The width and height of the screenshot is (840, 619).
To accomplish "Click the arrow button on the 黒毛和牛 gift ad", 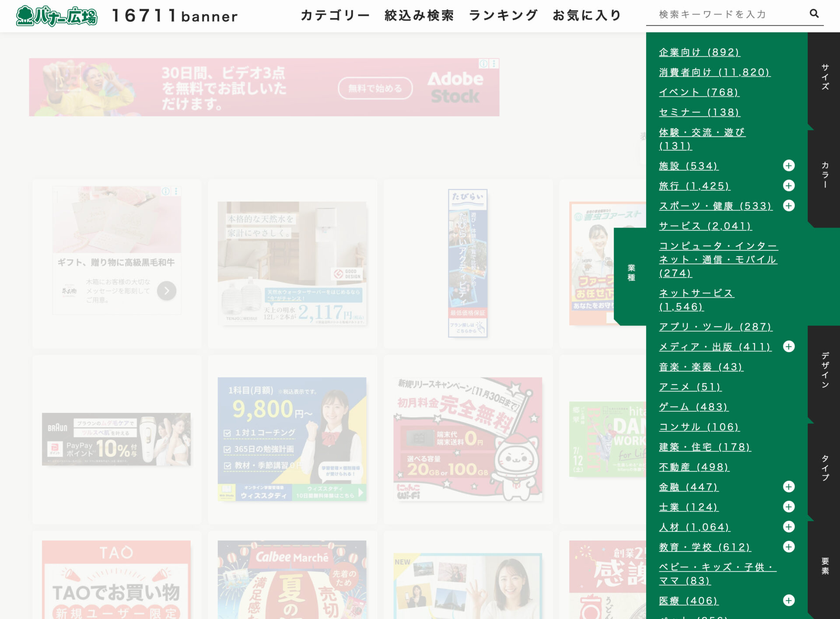I will (167, 290).
